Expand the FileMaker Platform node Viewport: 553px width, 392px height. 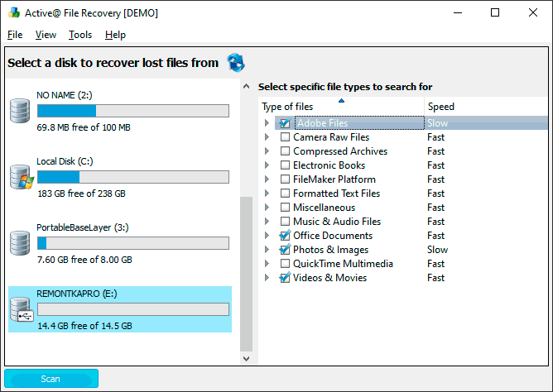click(267, 179)
